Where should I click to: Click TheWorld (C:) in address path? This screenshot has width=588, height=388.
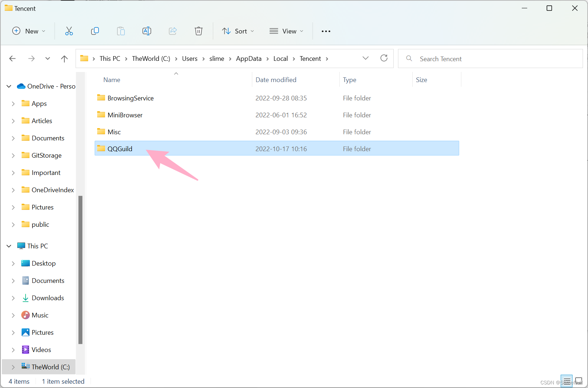pyautogui.click(x=151, y=58)
